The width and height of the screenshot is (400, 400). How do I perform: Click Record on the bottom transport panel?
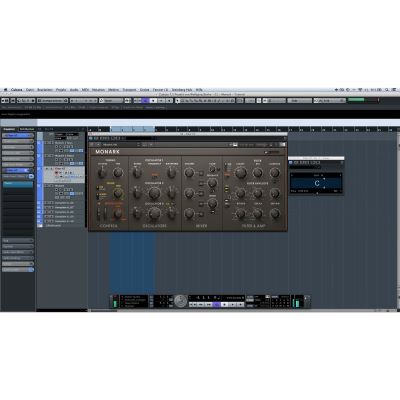241,304
